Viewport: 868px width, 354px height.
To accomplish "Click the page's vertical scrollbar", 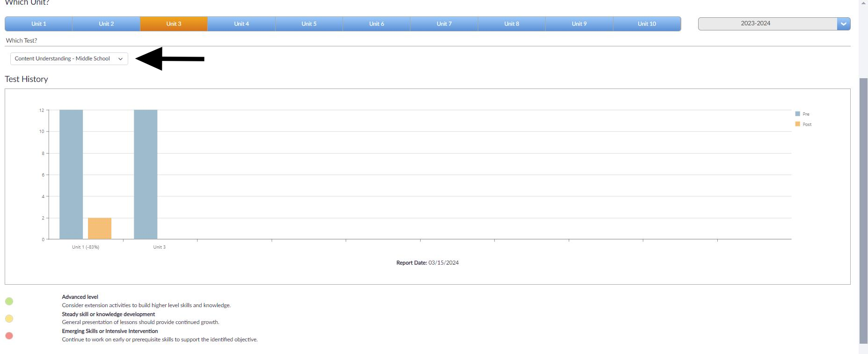I will click(863, 211).
